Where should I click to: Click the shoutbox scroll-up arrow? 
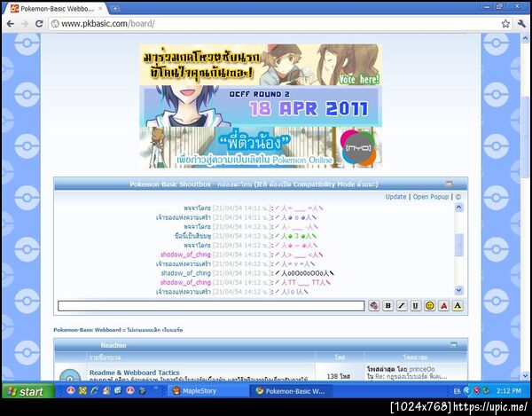click(x=458, y=208)
